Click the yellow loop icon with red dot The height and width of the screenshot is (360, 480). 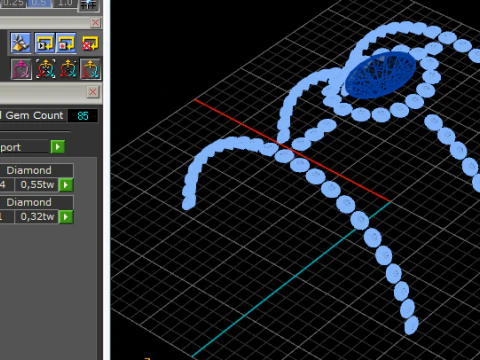[x=66, y=43]
